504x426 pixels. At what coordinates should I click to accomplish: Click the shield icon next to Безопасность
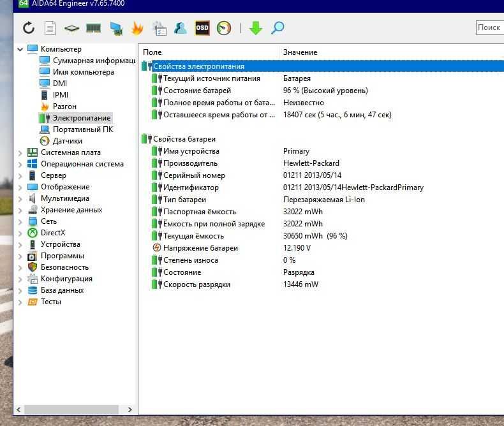click(33, 267)
